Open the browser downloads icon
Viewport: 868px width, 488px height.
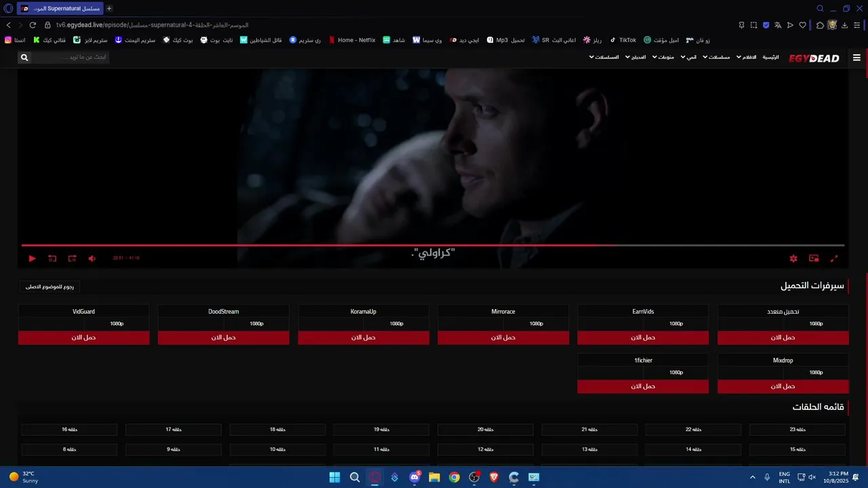844,25
